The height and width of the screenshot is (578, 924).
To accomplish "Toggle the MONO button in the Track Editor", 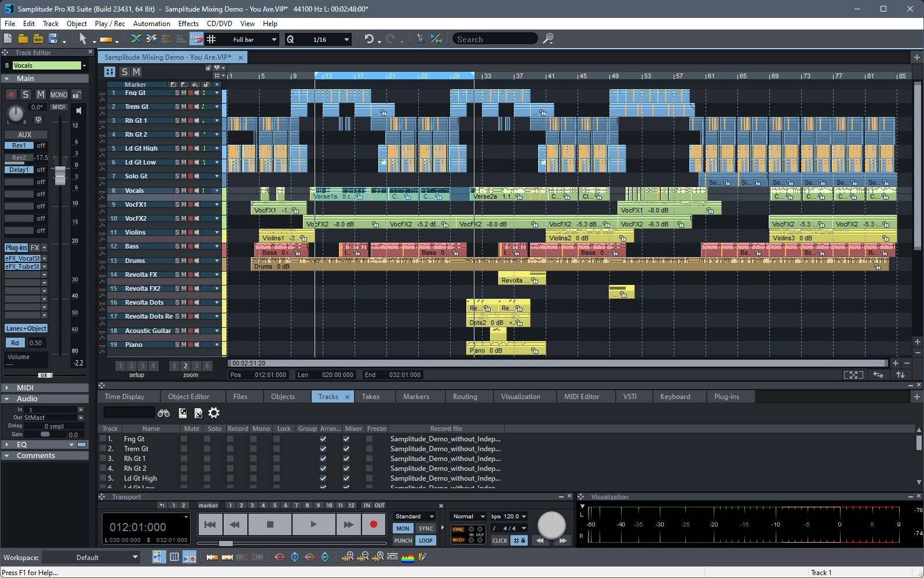I will [59, 94].
